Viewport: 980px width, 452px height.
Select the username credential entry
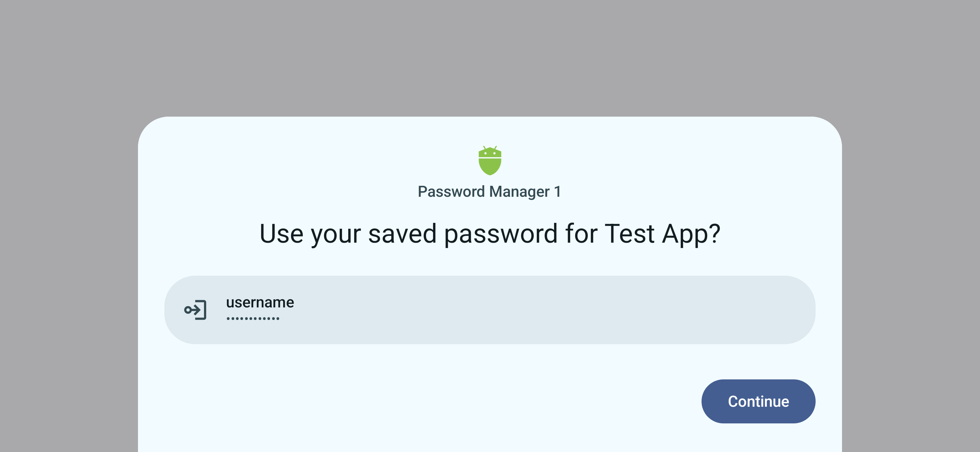[490, 310]
